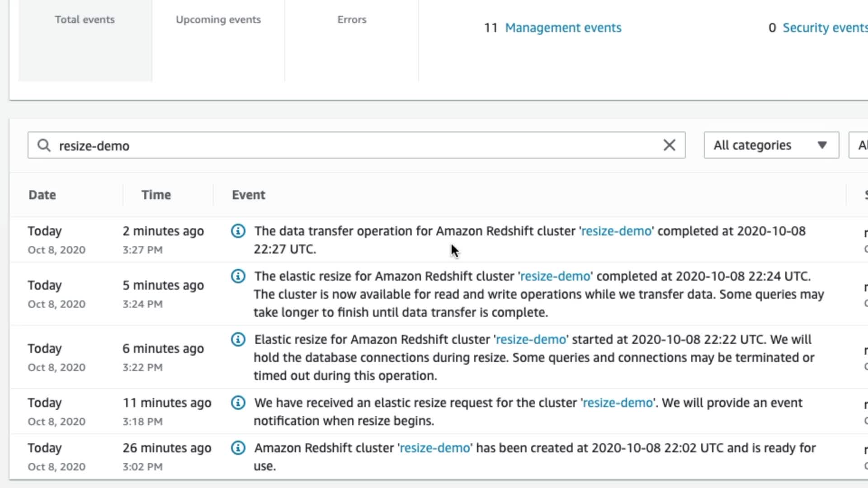Open resize-demo link in elastic resize started event

click(x=531, y=340)
